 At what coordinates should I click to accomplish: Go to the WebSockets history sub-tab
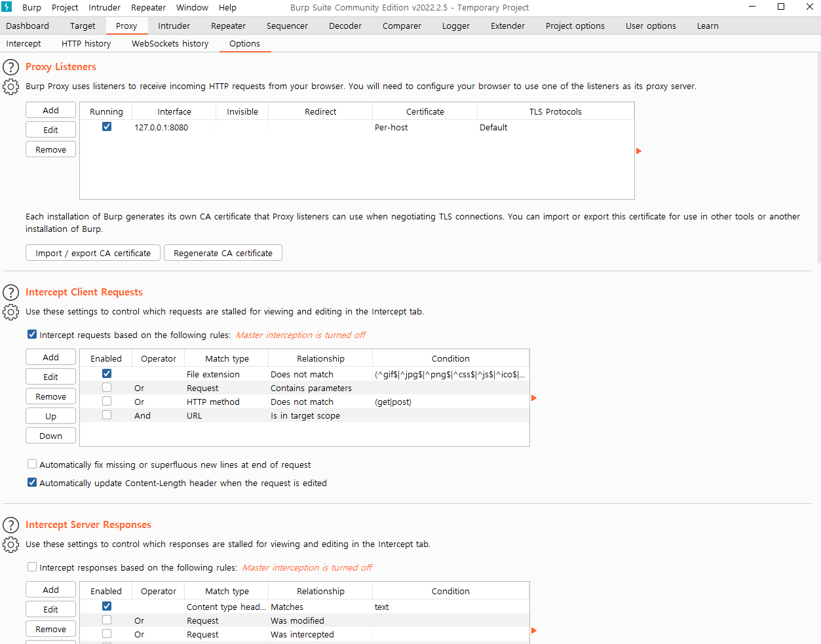170,44
